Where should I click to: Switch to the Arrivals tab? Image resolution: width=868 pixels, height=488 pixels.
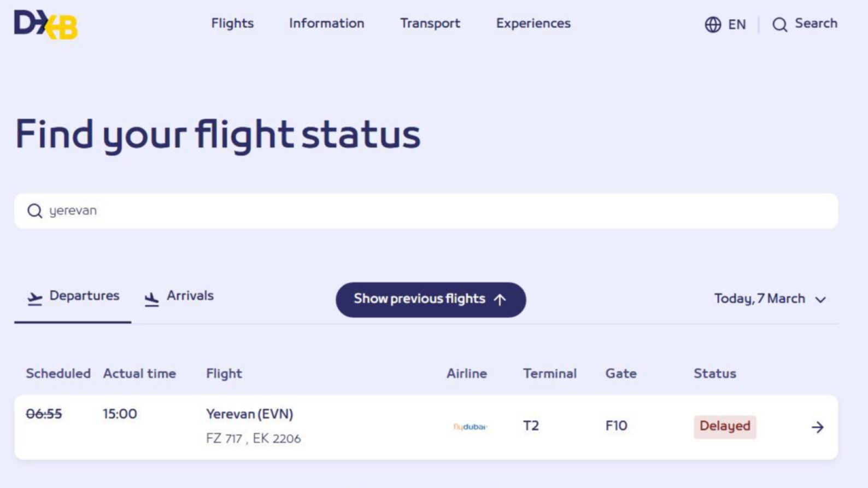pyautogui.click(x=189, y=296)
